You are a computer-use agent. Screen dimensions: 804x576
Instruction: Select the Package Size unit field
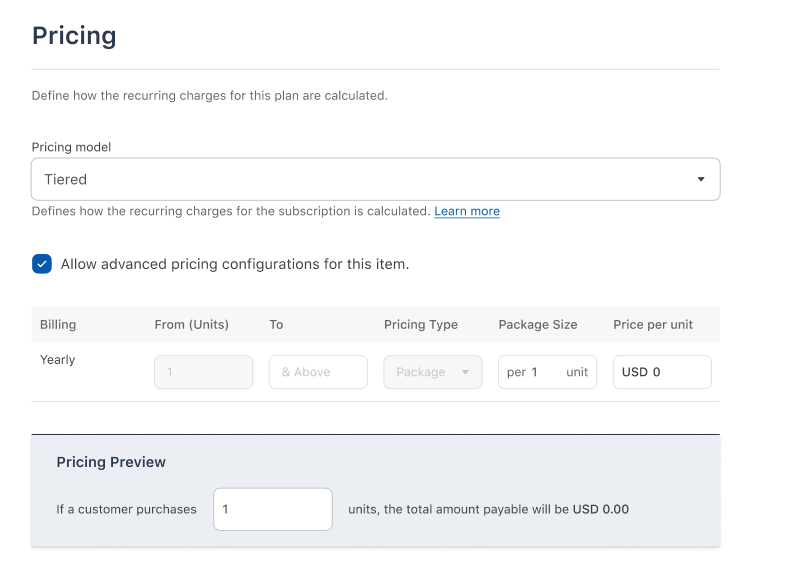(x=547, y=371)
